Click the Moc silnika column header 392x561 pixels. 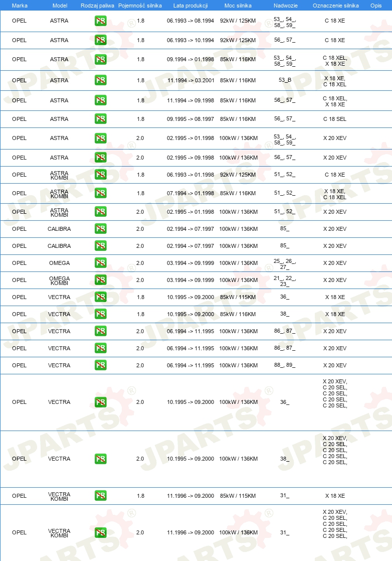click(x=238, y=6)
